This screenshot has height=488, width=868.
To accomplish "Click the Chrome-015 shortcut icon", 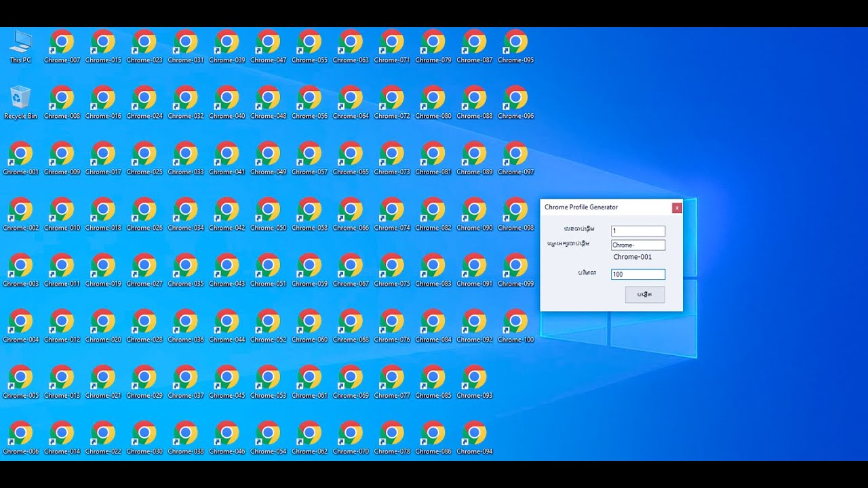I will (x=103, y=47).
